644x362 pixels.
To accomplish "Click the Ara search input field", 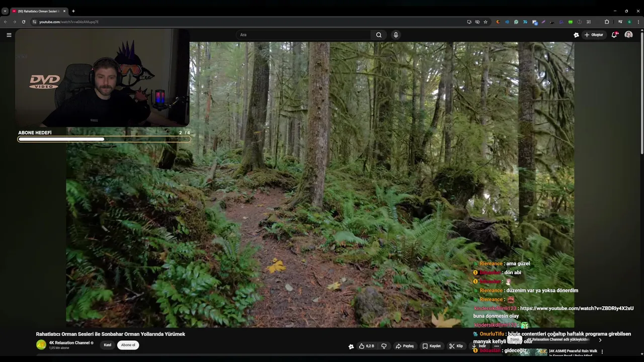I will pyautogui.click(x=304, y=35).
